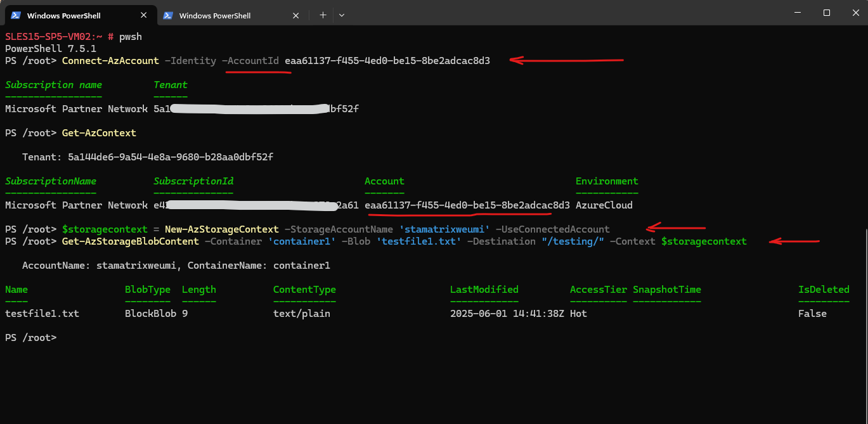Click the 'BlobType' column header
Image resolution: width=868 pixels, height=424 pixels.
click(148, 290)
